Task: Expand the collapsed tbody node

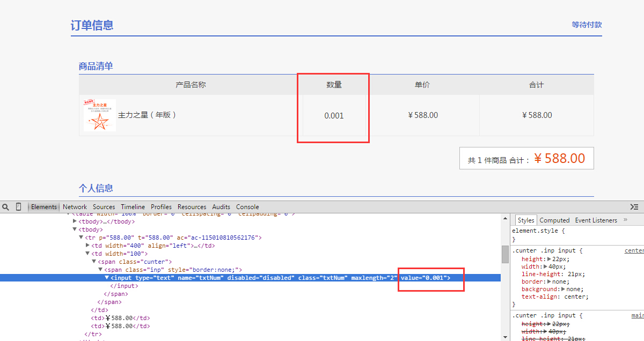Action: 75,221
